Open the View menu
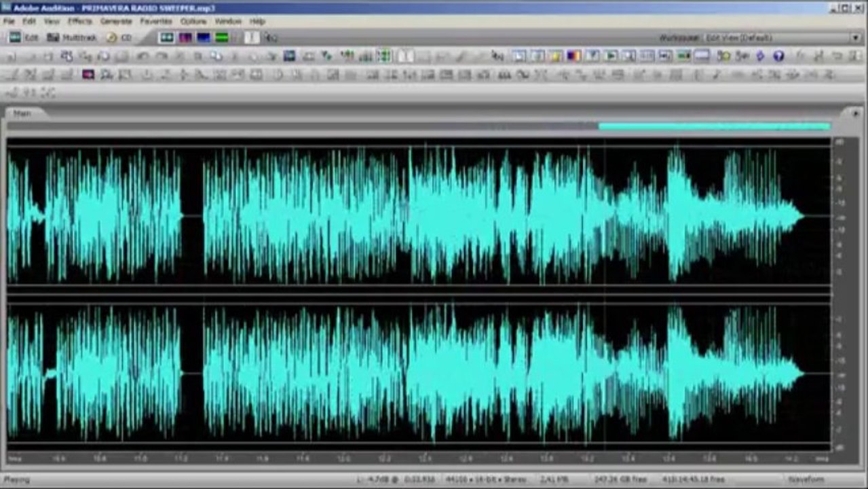The height and width of the screenshot is (489, 868). (52, 22)
